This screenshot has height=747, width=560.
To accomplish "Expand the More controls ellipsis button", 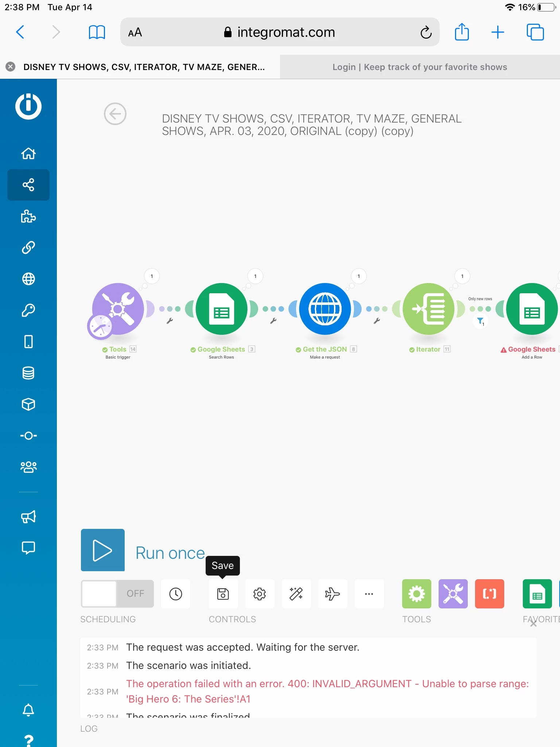I will click(x=369, y=594).
